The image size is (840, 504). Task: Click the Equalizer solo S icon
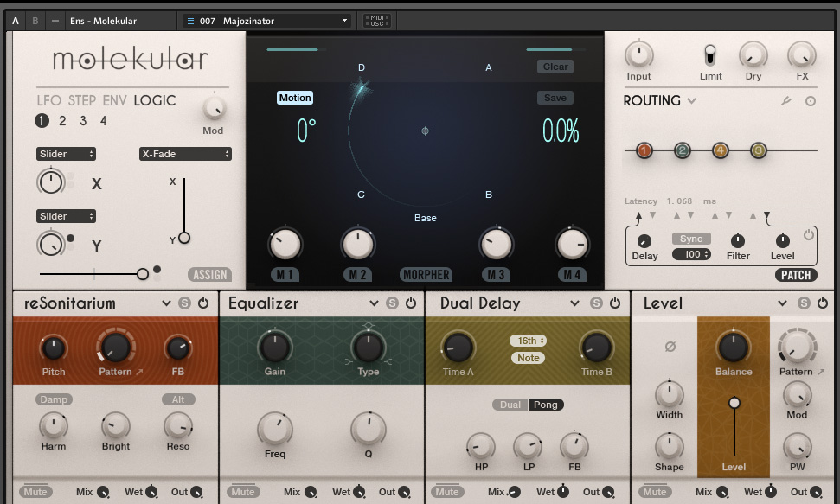click(x=392, y=303)
